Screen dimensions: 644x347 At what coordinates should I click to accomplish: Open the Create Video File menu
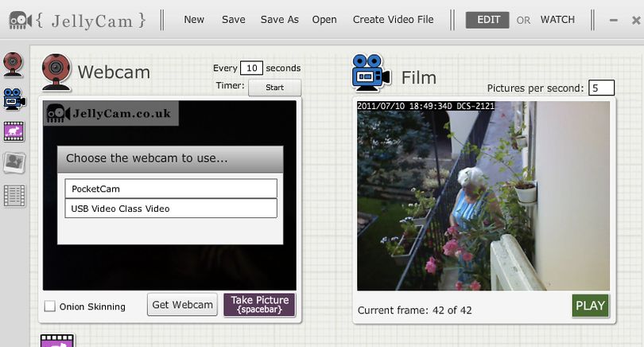[393, 20]
